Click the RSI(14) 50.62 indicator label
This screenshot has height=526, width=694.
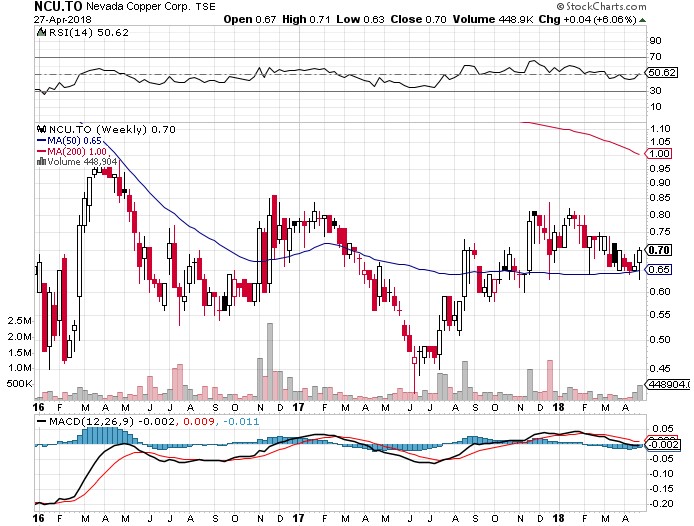pos(89,33)
